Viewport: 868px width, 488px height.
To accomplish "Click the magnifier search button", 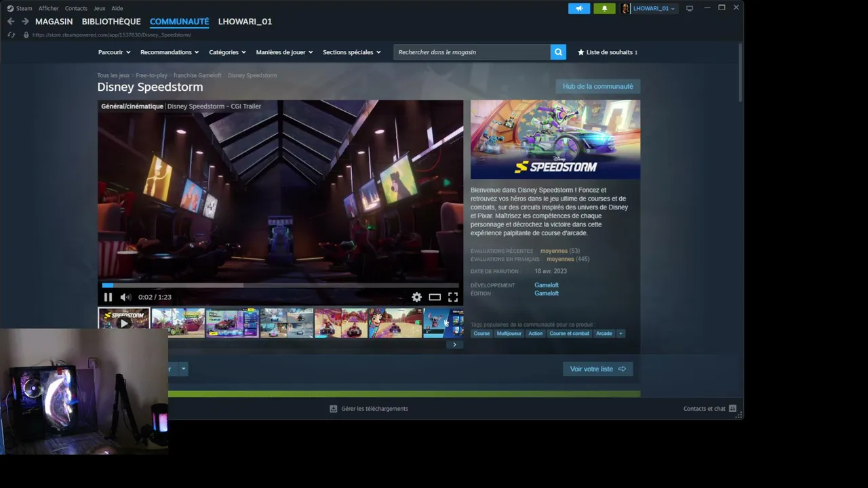I will [x=558, y=52].
